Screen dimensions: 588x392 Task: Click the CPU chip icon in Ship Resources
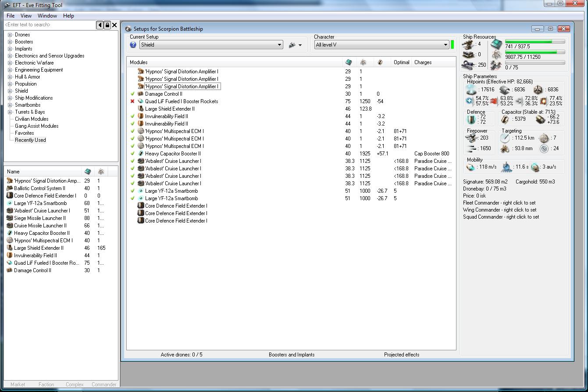496,44
